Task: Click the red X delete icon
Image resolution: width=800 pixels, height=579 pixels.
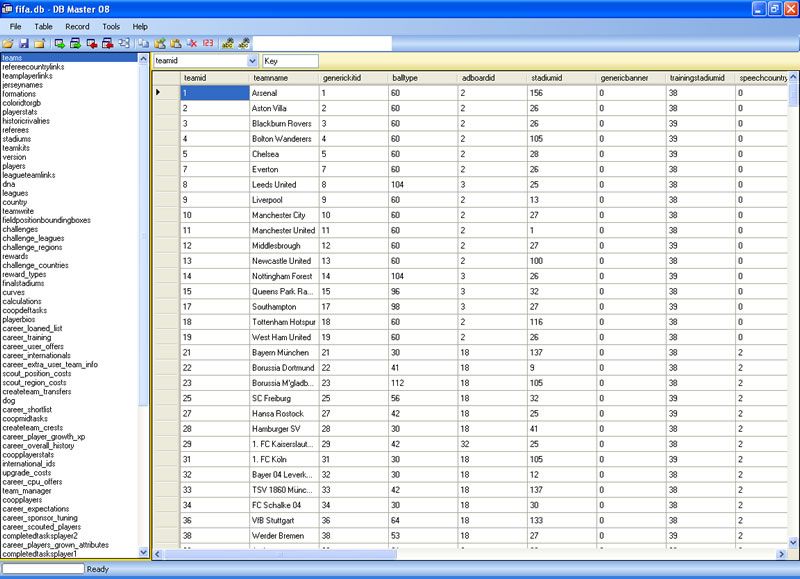Action: pos(191,44)
